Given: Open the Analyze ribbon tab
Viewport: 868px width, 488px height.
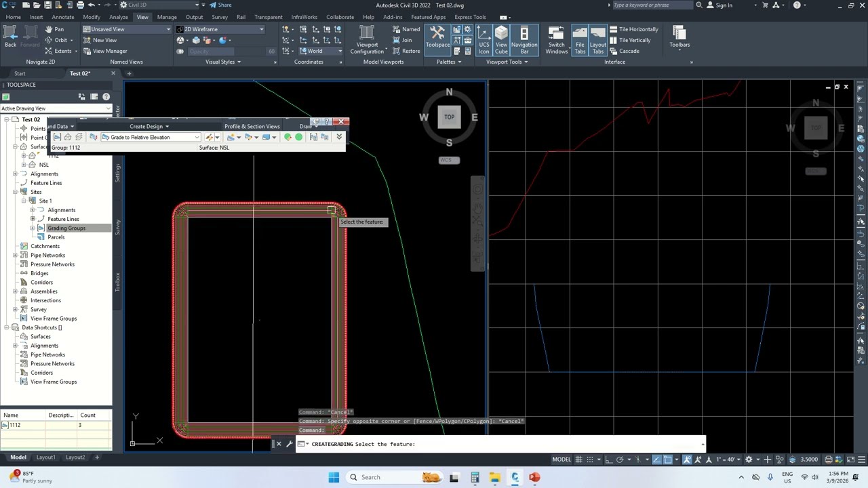Looking at the screenshot, I should coord(119,17).
